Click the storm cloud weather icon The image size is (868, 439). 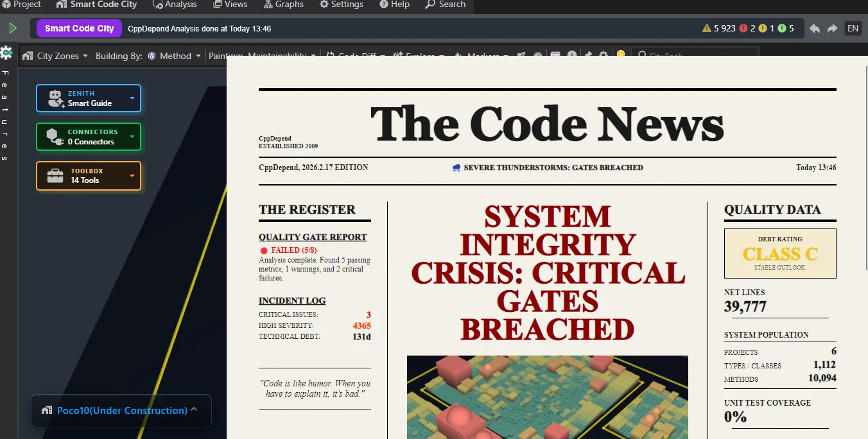click(456, 168)
